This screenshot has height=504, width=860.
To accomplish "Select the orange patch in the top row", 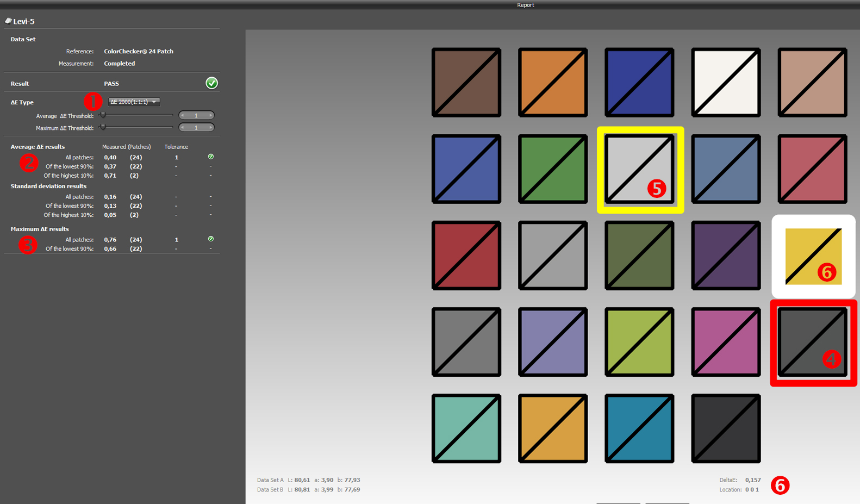I will [x=553, y=83].
